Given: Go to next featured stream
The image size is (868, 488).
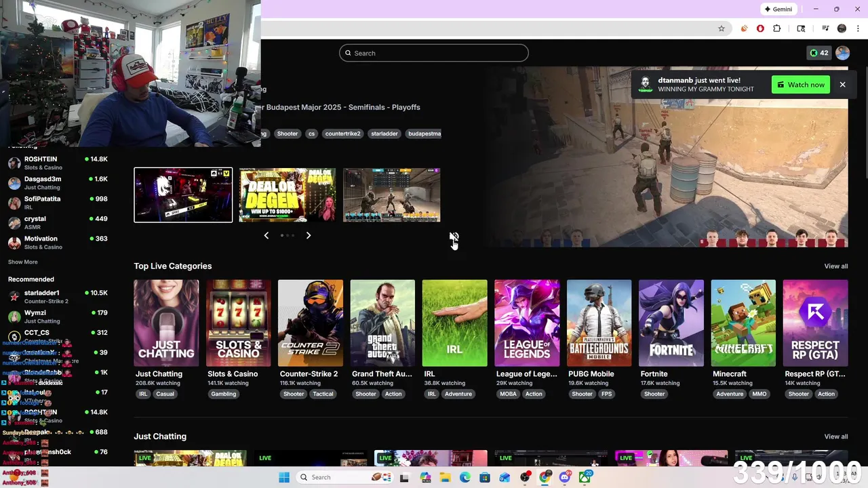Looking at the screenshot, I should [309, 235].
